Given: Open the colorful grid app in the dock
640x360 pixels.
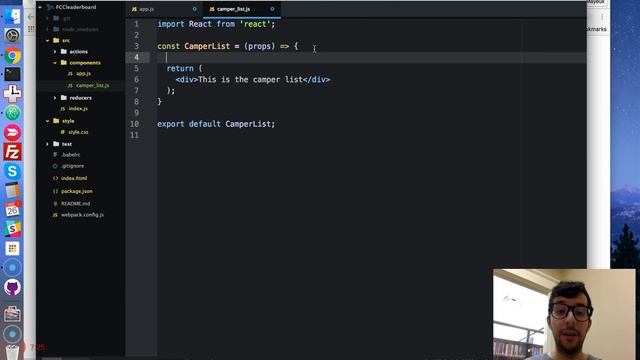Looking at the screenshot, I should pyautogui.click(x=12, y=248).
